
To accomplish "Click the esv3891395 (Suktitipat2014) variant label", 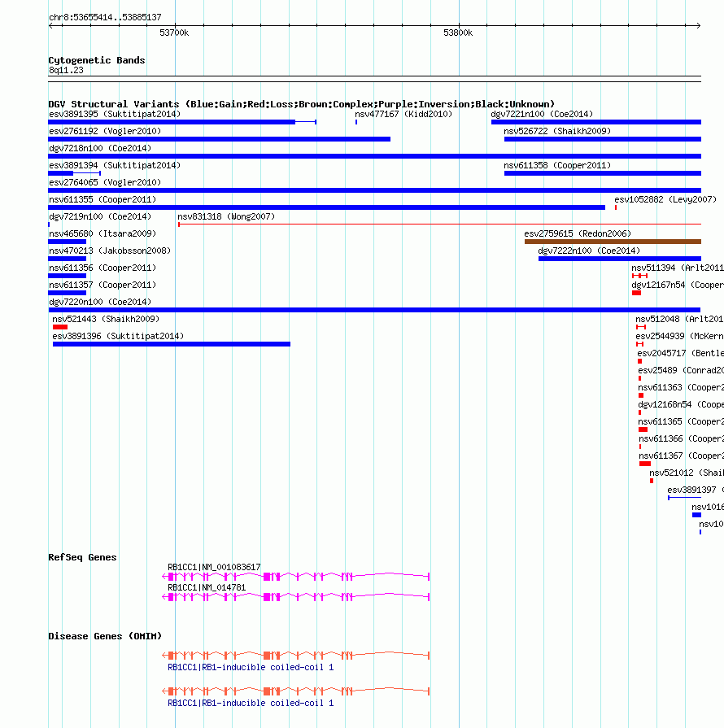I will coord(115,114).
